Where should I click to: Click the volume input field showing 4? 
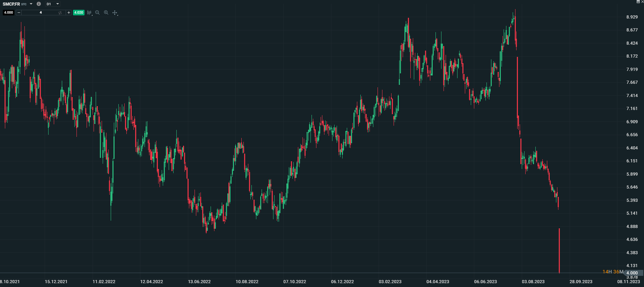coord(41,13)
